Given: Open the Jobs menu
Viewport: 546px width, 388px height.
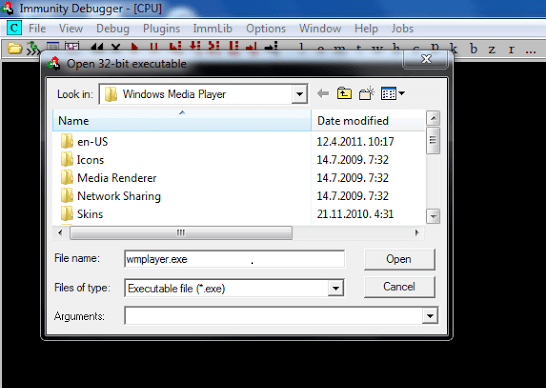Looking at the screenshot, I should tap(402, 28).
